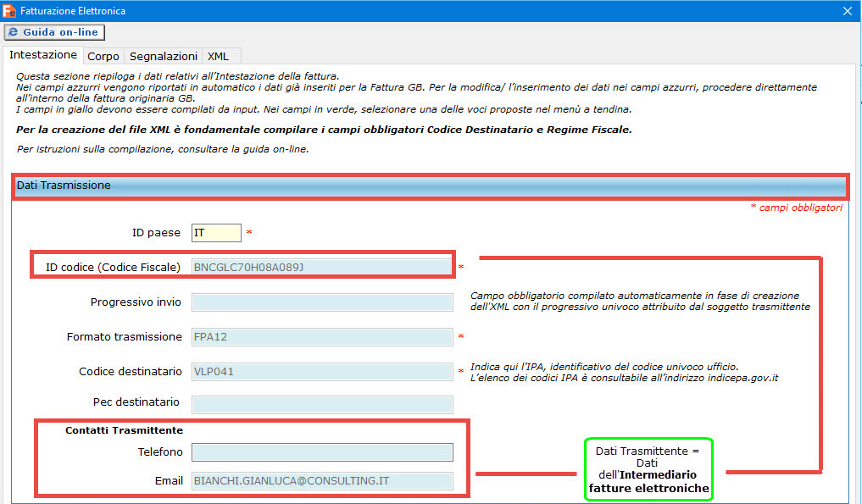
Task: Select the Progressivo invio input field
Action: click(x=322, y=302)
